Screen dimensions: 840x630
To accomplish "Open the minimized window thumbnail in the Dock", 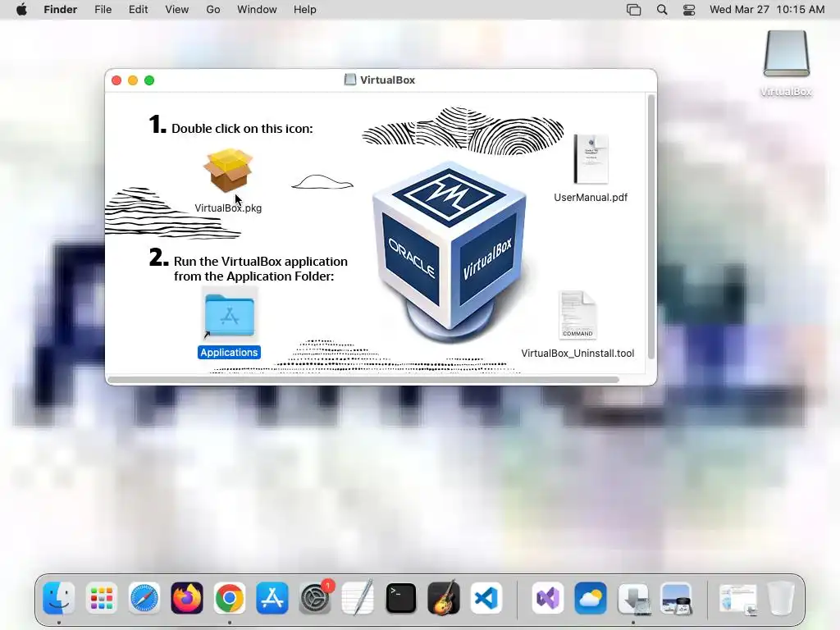I will point(737,598).
